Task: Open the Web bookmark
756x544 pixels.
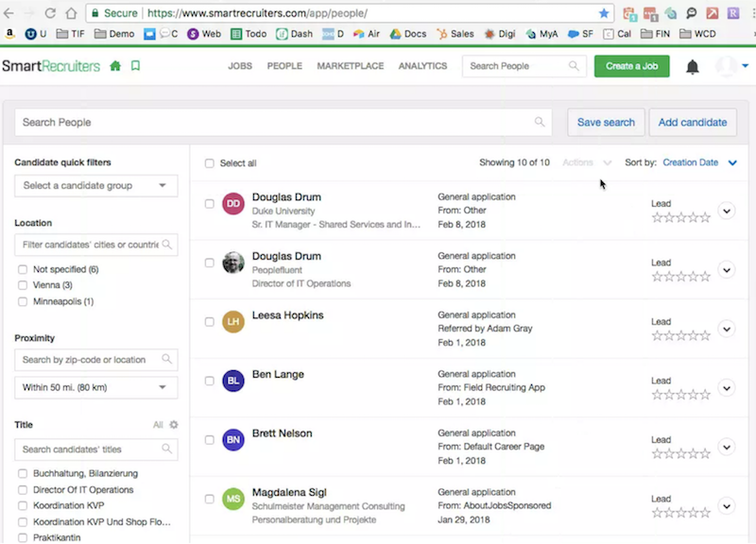Action: [204, 34]
